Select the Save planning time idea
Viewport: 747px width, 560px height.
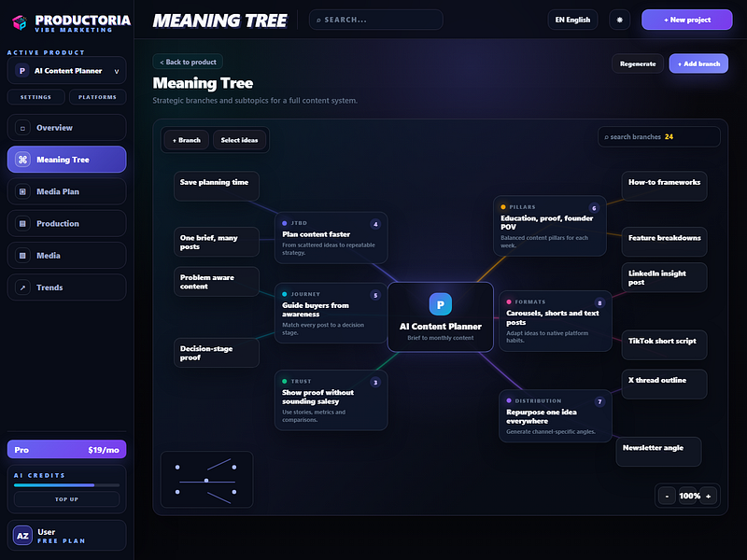217,186
